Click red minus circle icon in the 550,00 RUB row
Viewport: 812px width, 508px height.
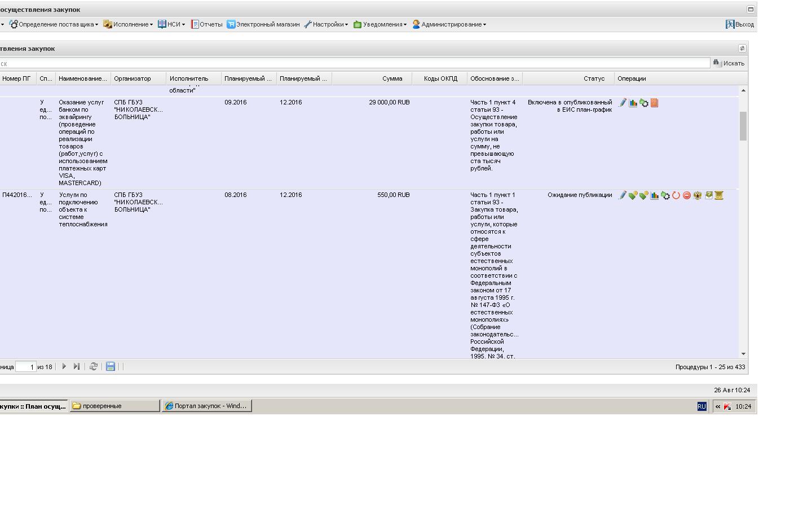687,195
